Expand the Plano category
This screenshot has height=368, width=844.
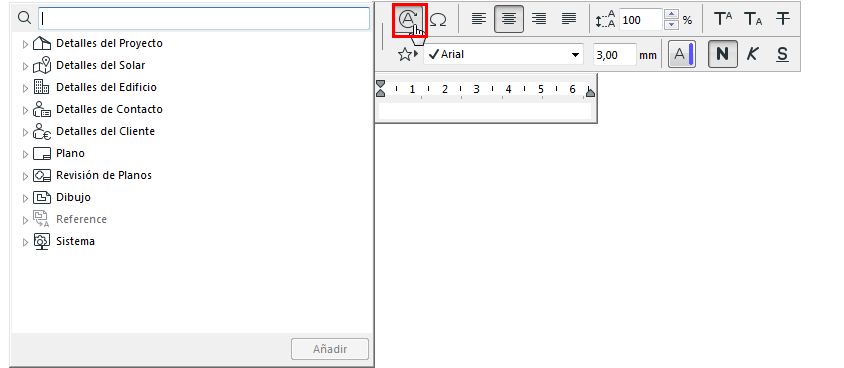coord(25,155)
